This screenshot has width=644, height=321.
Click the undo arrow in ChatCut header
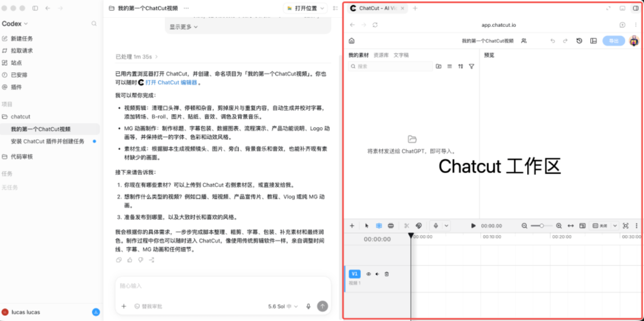pos(553,41)
